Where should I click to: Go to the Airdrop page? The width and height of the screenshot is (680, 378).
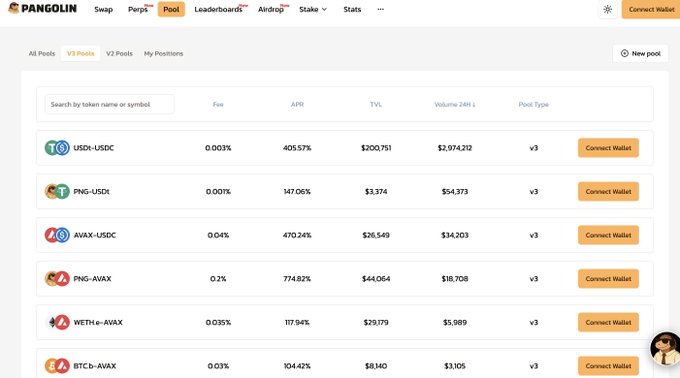tap(271, 10)
